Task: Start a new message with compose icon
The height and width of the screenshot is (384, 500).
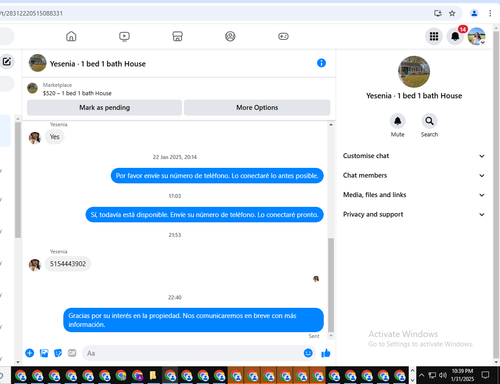Action: [7, 62]
